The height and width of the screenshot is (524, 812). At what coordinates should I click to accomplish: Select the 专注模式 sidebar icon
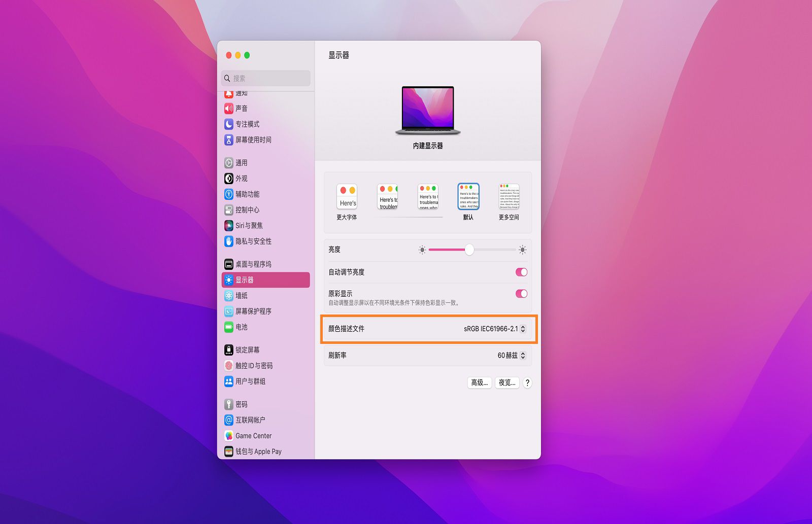tap(228, 124)
